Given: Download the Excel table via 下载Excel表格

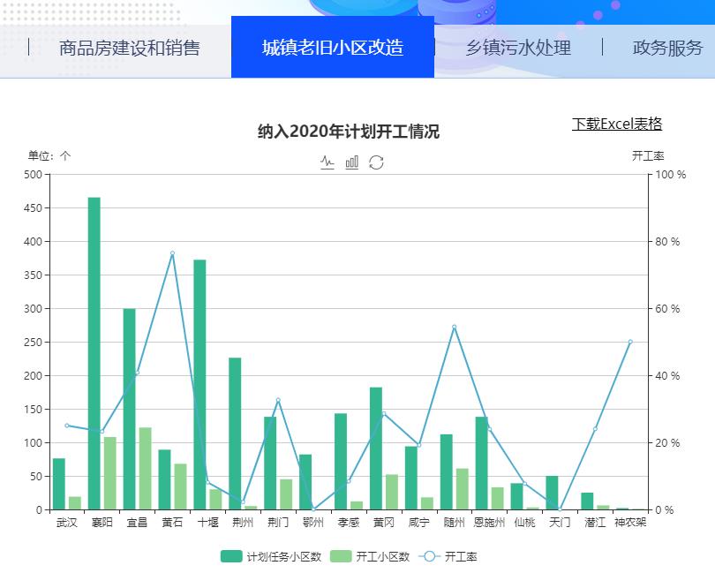Looking at the screenshot, I should 616,124.
